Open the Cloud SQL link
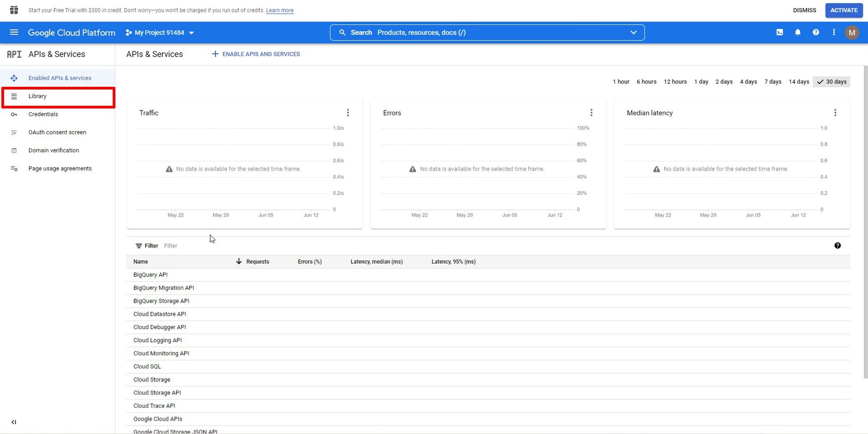 click(147, 366)
